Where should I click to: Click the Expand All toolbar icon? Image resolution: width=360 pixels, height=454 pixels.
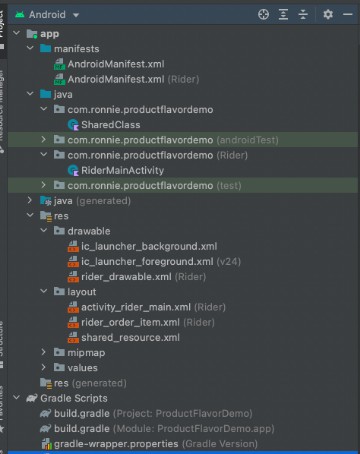(x=283, y=14)
